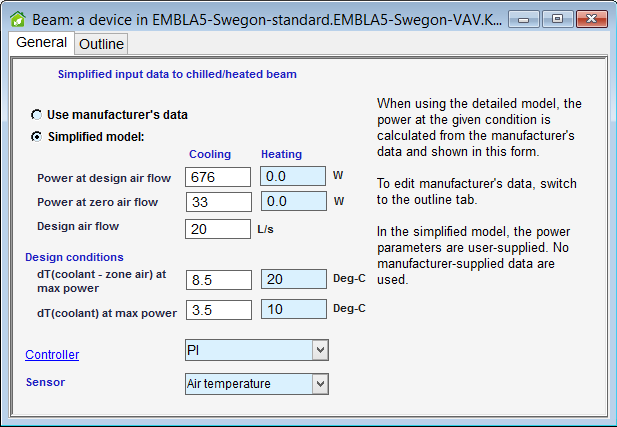Edit cooling power at design air flow
This screenshot has width=617, height=427.
pos(218,177)
